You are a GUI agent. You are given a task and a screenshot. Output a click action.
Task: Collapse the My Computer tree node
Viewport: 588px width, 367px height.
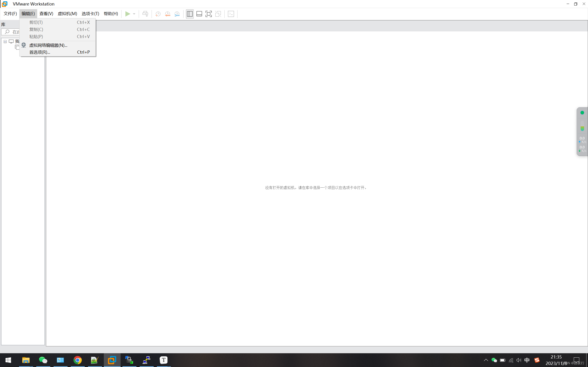click(5, 42)
